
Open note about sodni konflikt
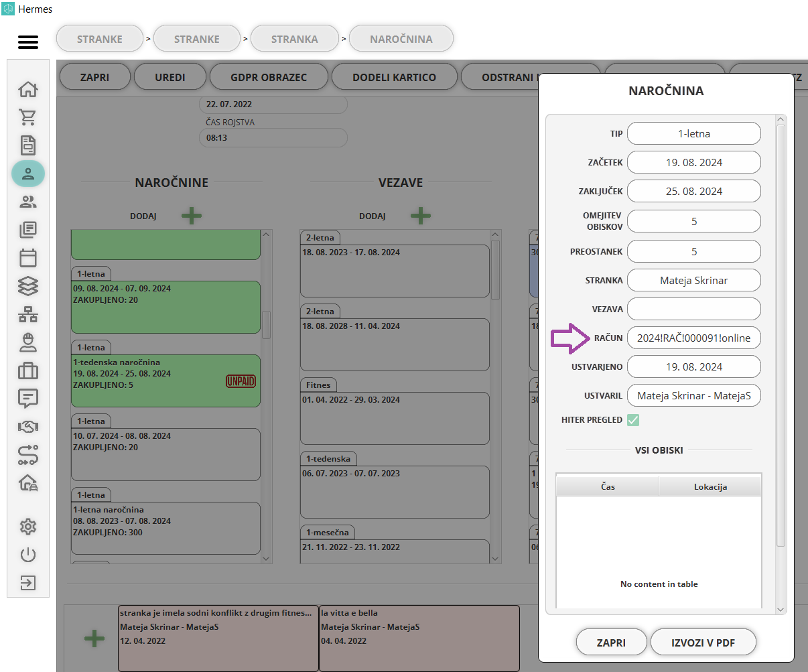click(218, 638)
